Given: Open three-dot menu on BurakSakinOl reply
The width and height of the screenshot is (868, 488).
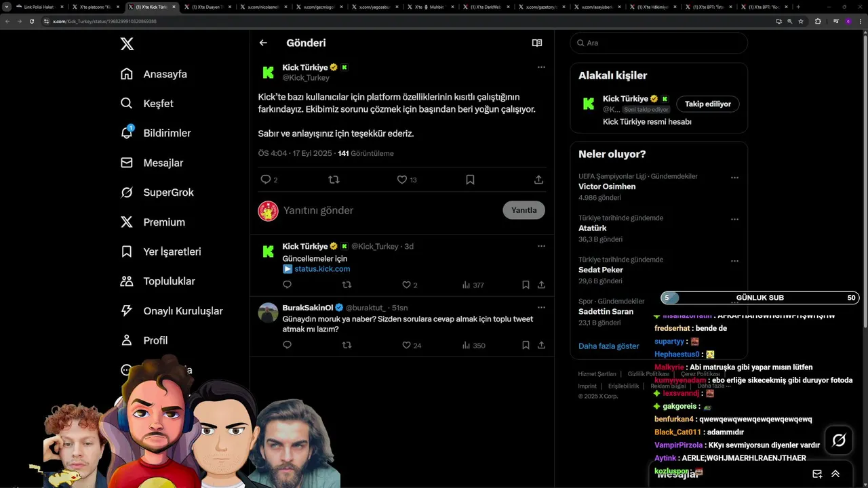Looking at the screenshot, I should click(541, 307).
